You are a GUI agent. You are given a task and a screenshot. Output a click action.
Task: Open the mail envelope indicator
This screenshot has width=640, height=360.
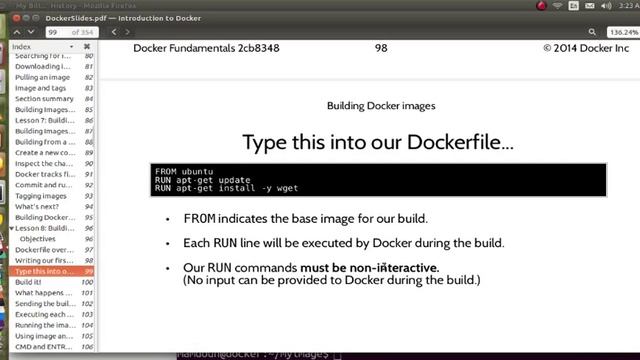coord(589,6)
